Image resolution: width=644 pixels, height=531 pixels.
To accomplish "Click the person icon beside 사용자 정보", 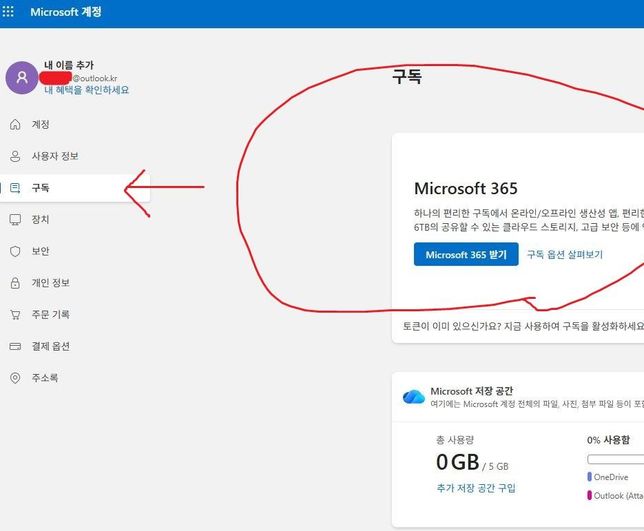I will (15, 156).
